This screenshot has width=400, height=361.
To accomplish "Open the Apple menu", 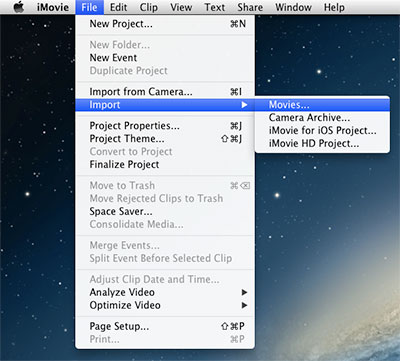I will (x=19, y=7).
